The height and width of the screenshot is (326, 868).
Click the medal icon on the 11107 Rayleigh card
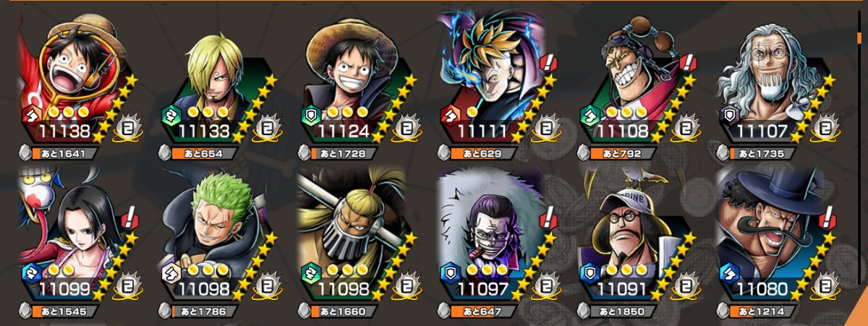point(825,127)
